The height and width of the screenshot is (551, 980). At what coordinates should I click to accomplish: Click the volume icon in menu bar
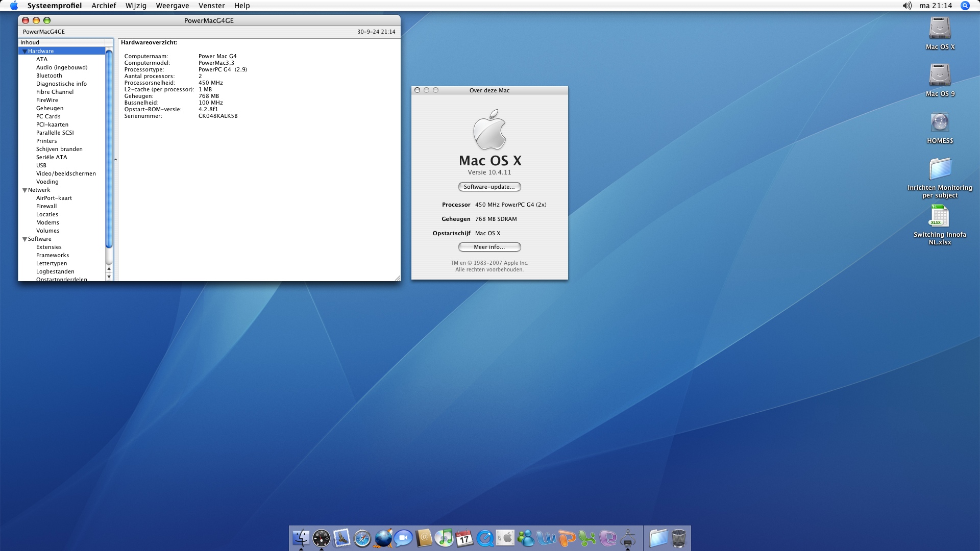point(906,6)
